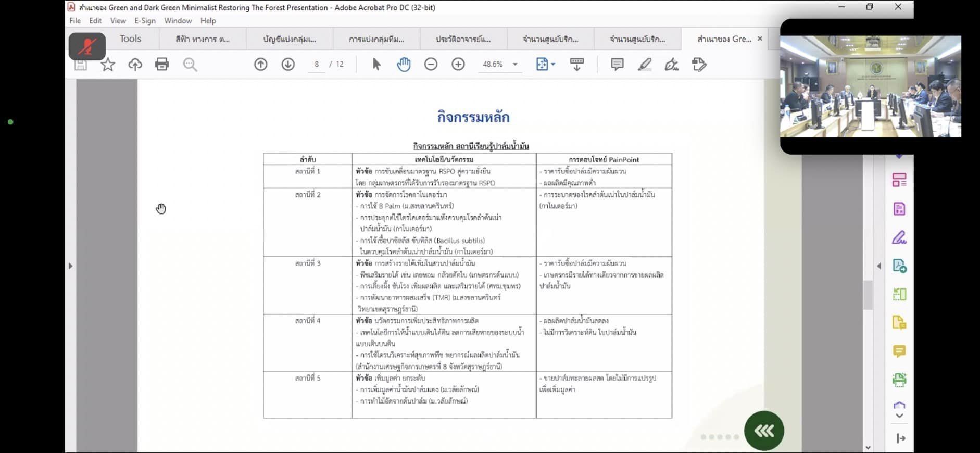Choose the selection arrow tool
The height and width of the screenshot is (453, 980).
[x=376, y=64]
